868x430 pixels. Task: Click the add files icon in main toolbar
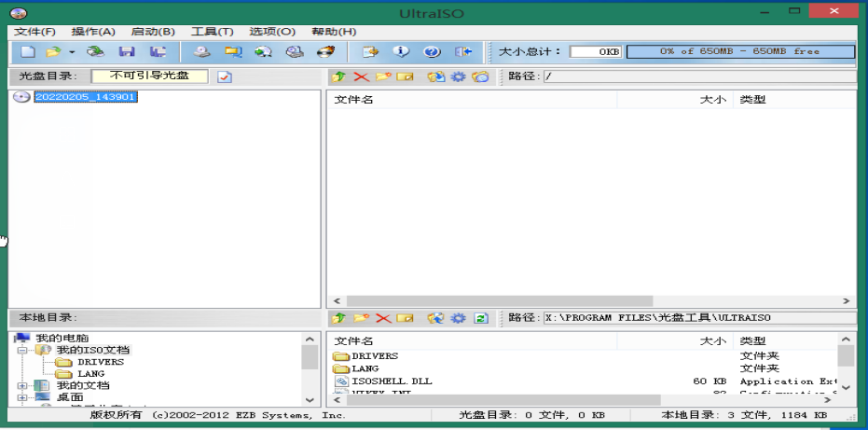tap(370, 52)
